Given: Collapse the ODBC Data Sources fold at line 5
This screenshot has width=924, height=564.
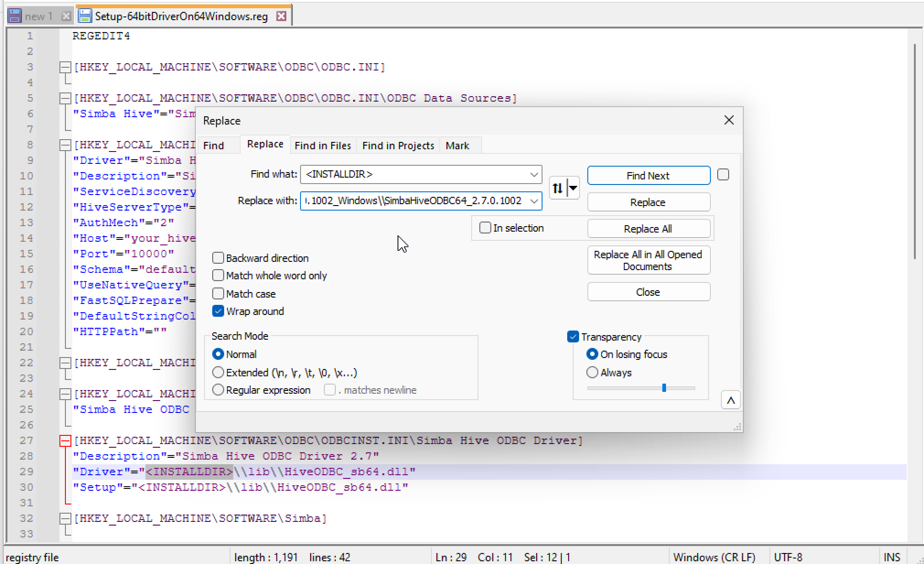Looking at the screenshot, I should (65, 98).
